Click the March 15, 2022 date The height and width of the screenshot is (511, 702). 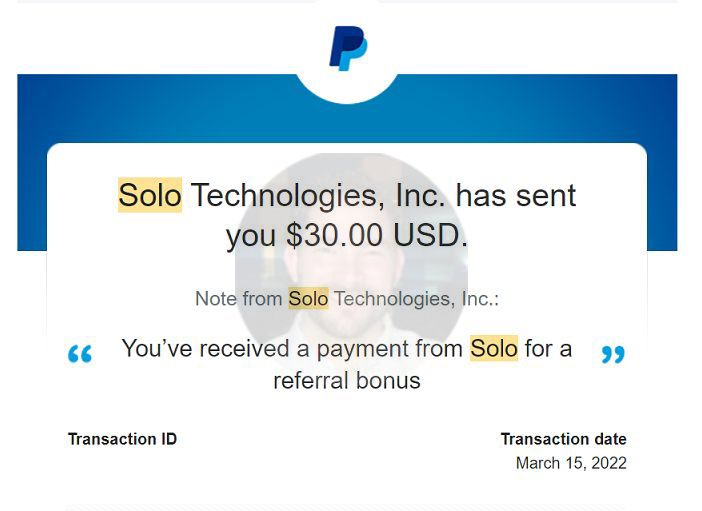pyautogui.click(x=571, y=463)
